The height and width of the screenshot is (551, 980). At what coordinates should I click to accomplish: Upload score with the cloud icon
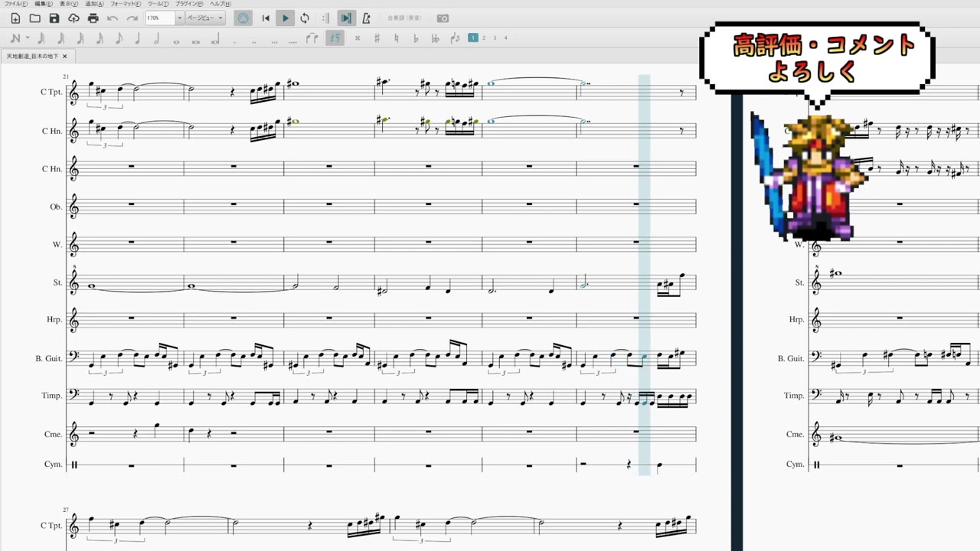pyautogui.click(x=73, y=18)
